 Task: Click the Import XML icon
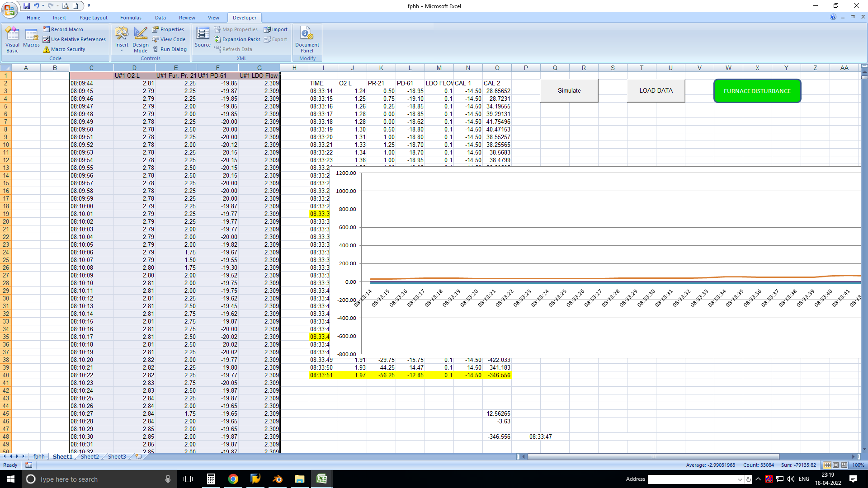(276, 29)
